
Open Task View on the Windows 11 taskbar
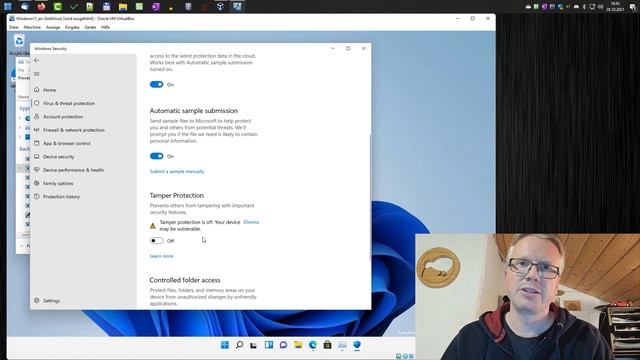pyautogui.click(x=254, y=345)
